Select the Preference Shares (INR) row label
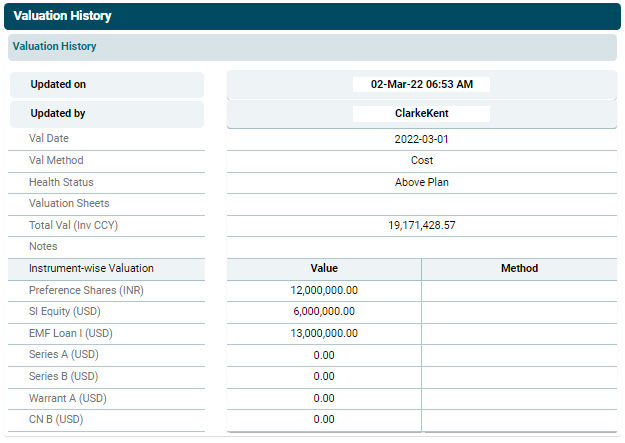Image resolution: width=625 pixels, height=443 pixels. click(85, 290)
